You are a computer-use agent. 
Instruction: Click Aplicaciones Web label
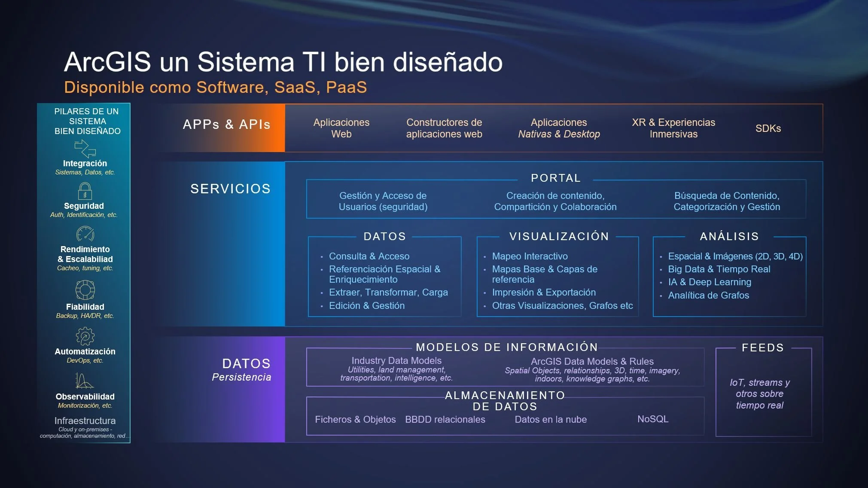coord(341,128)
